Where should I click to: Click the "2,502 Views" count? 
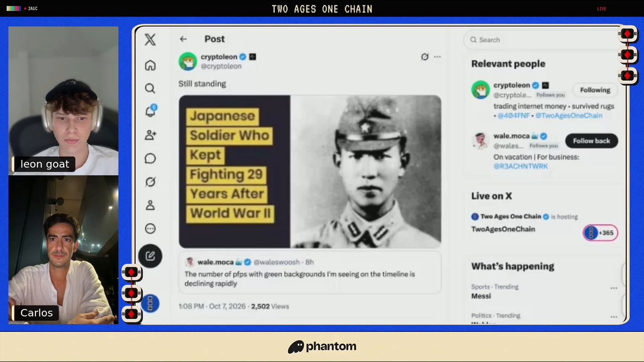269,307
